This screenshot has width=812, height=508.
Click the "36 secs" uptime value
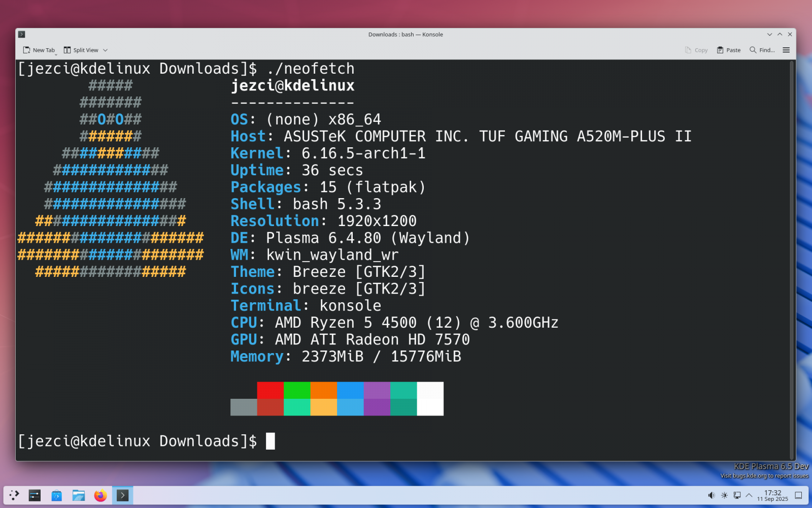pyautogui.click(x=332, y=170)
